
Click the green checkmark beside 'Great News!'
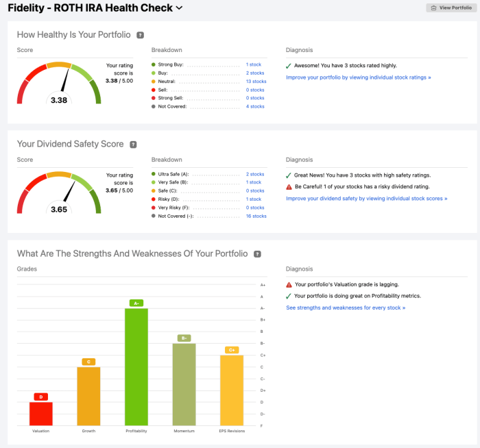[x=289, y=175]
